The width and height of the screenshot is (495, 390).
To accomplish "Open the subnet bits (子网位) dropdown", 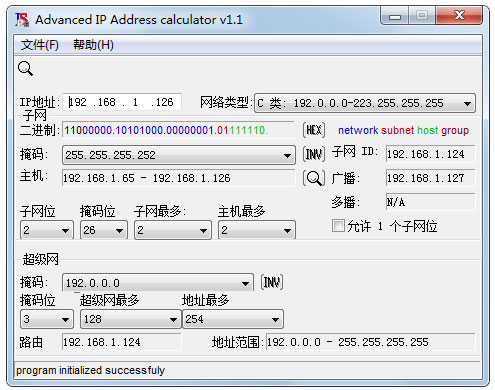I will pos(47,230).
